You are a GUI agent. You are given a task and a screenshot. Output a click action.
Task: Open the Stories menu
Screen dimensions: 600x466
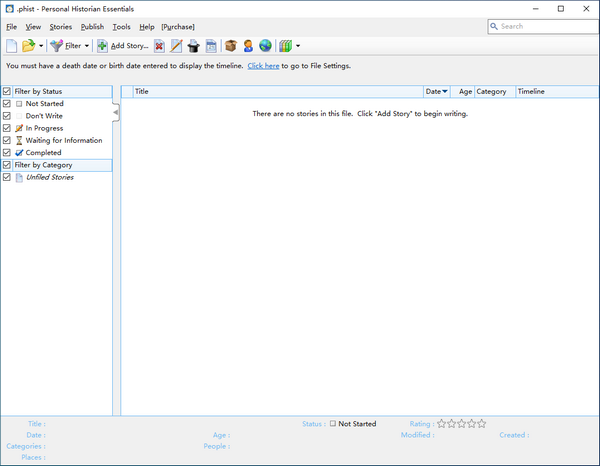click(x=60, y=27)
